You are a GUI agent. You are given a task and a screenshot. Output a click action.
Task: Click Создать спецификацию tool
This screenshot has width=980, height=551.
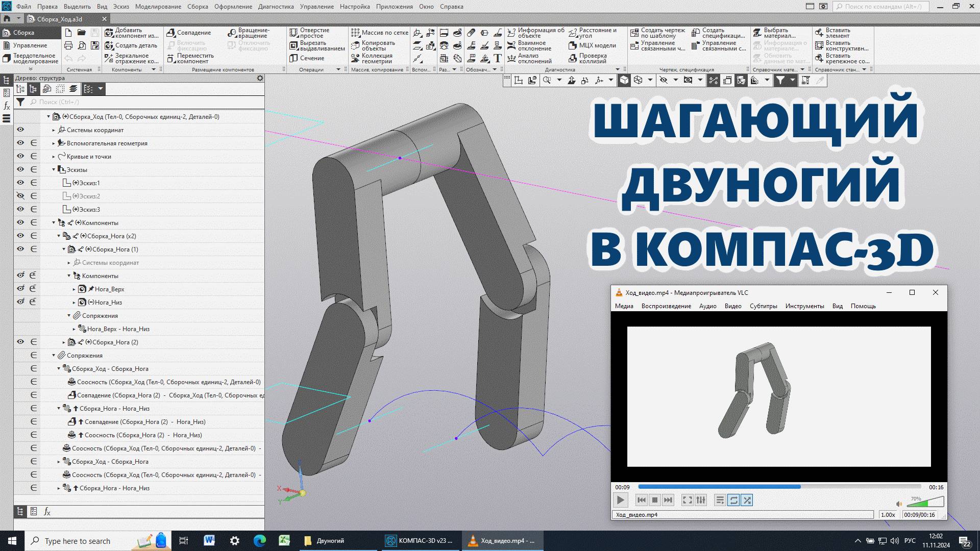tap(718, 33)
